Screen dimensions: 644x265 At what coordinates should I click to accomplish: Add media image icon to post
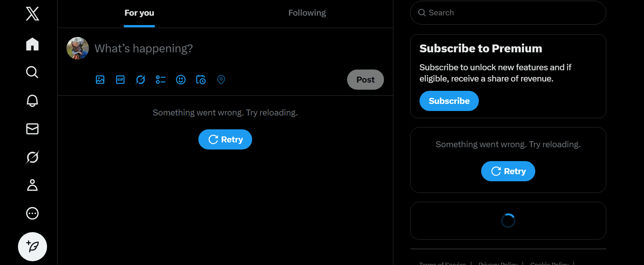[x=100, y=80]
